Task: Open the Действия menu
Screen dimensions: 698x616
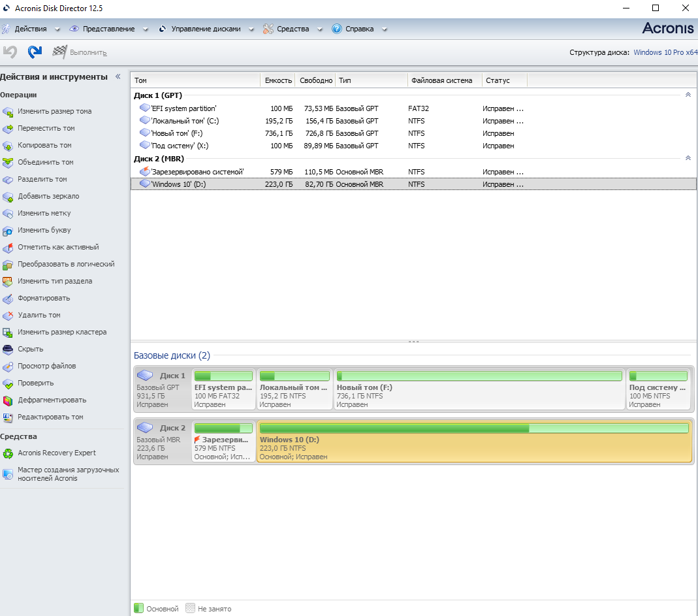Action: 31,29
